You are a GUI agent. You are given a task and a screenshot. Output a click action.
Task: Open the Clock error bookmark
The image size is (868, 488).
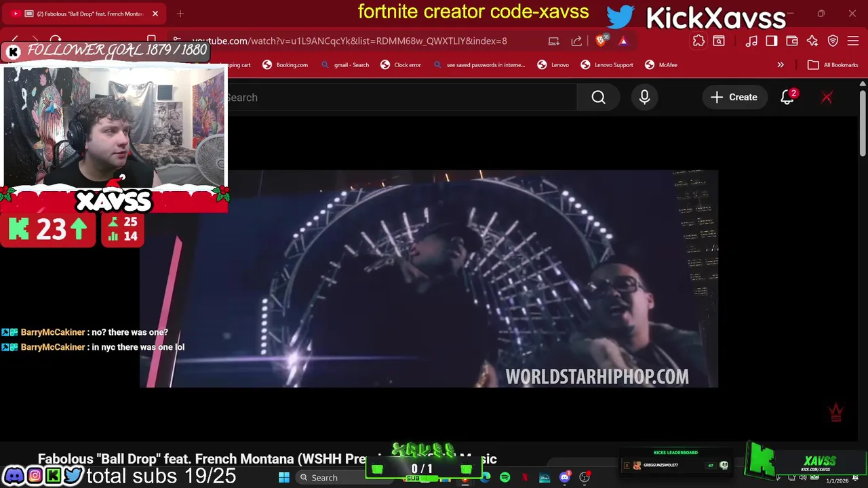coord(400,65)
